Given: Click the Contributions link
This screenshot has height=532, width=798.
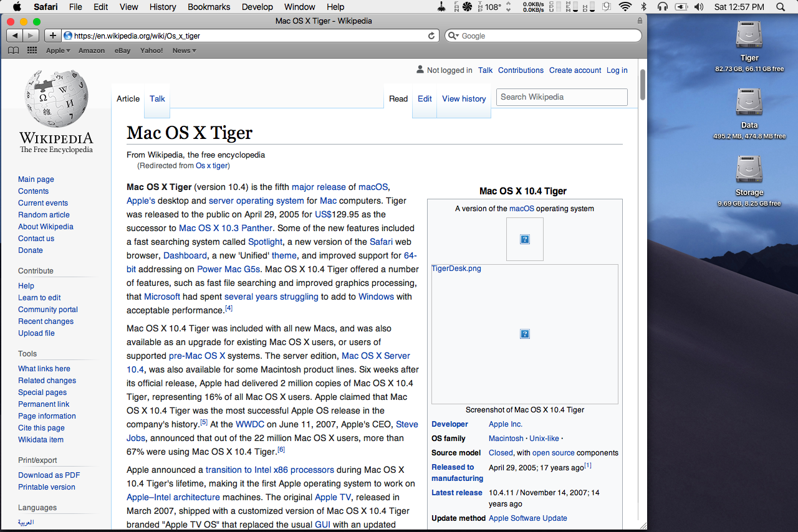Looking at the screenshot, I should pyautogui.click(x=521, y=70).
